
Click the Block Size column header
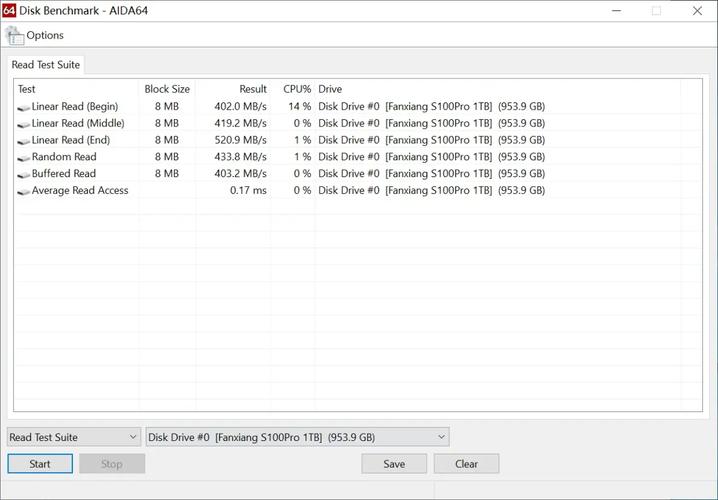click(x=167, y=89)
